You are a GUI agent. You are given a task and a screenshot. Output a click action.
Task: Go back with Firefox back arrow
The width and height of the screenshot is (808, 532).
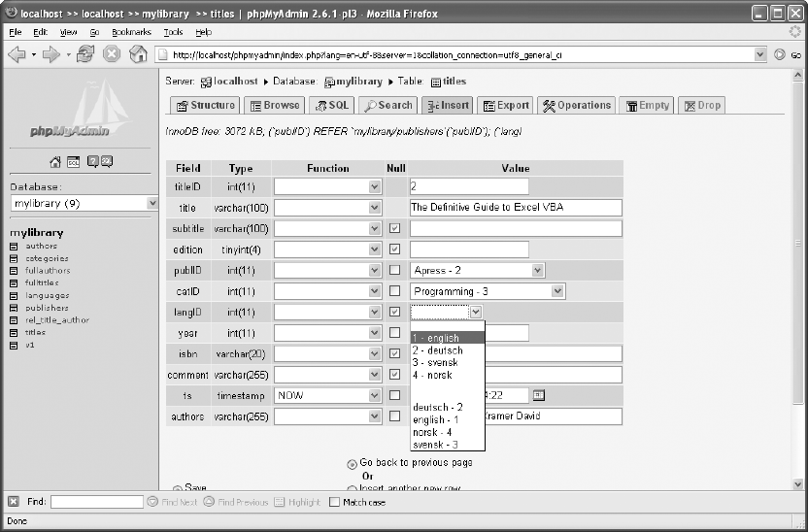tap(17, 54)
